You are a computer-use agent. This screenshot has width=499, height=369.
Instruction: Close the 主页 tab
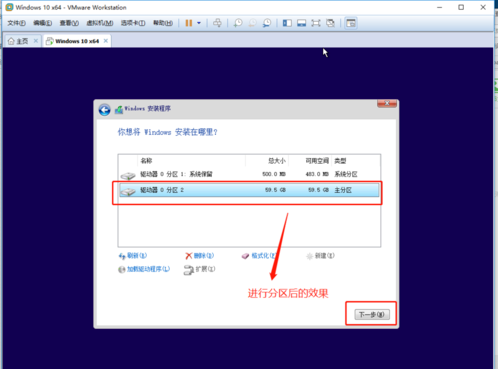pyautogui.click(x=36, y=41)
